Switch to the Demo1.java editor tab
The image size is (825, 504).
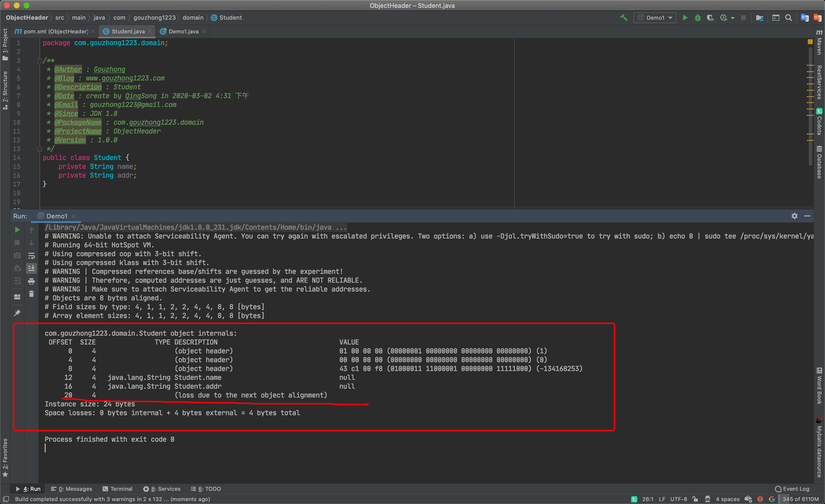[183, 31]
